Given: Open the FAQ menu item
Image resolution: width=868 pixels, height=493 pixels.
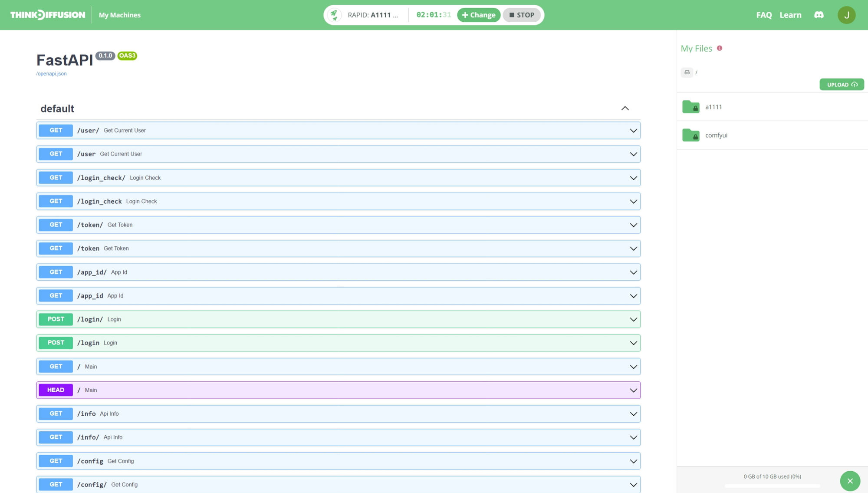Looking at the screenshot, I should [764, 15].
